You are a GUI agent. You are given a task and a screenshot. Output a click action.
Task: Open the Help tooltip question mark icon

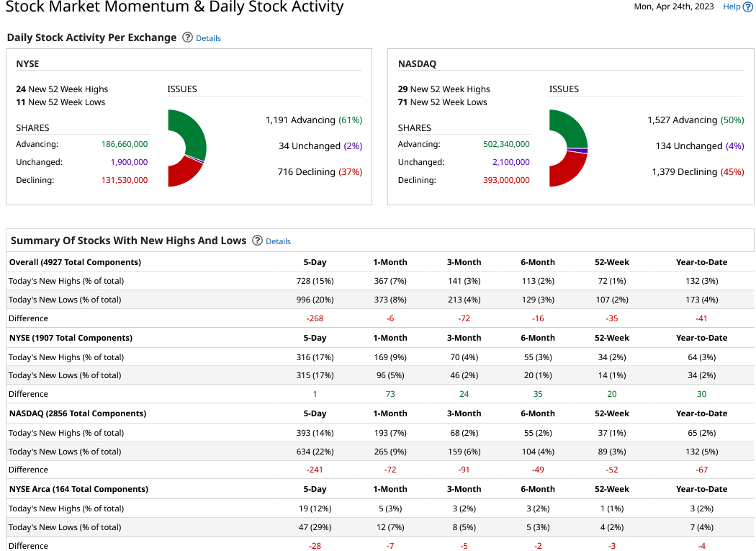click(748, 6)
